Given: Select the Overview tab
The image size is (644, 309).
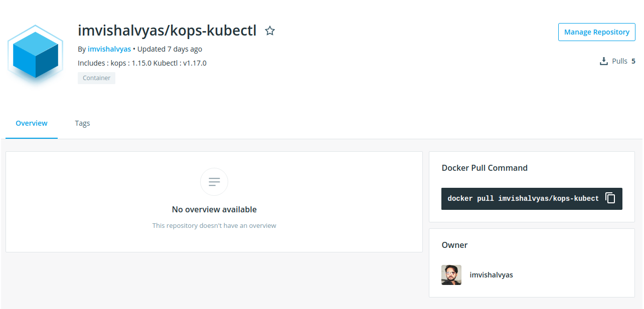Looking at the screenshot, I should pos(32,123).
